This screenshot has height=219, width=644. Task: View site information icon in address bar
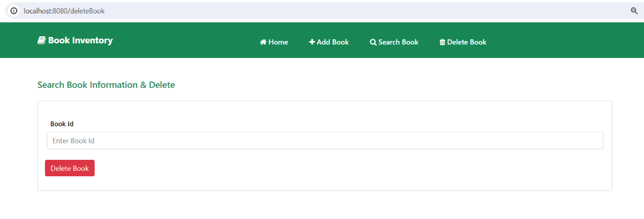[x=14, y=11]
